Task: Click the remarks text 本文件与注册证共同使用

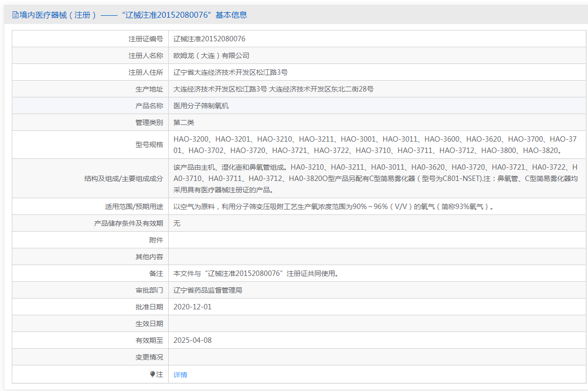Action: click(256, 273)
